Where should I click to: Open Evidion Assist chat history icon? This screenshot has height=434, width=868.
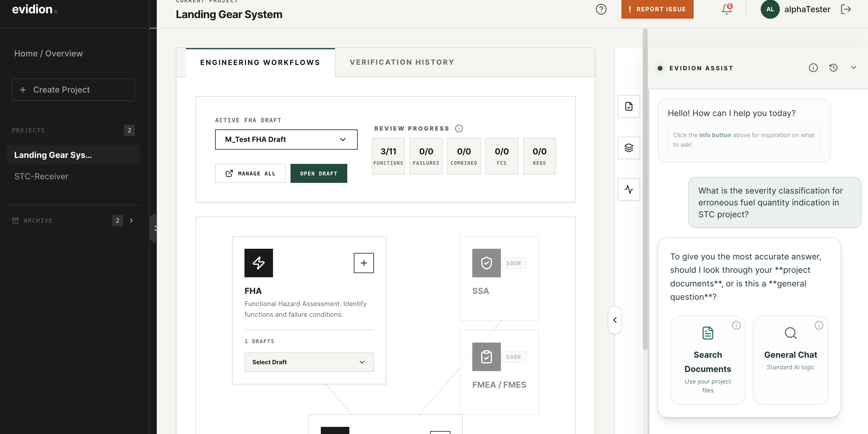(x=833, y=68)
